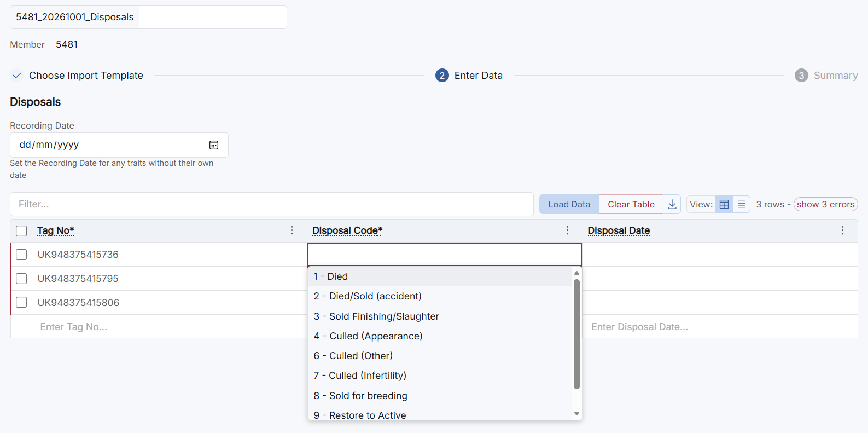The width and height of the screenshot is (868, 433).
Task: Click the Enter Disposal Date input cell
Action: [720, 327]
